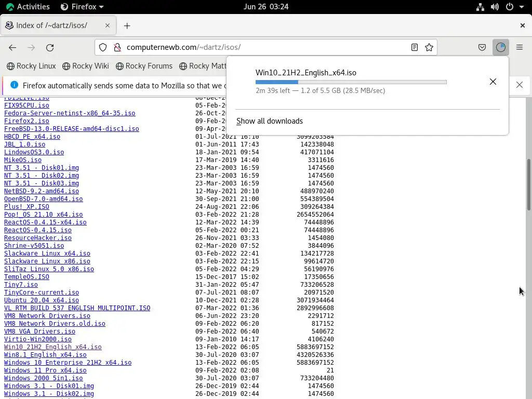Click the power icon in top bar
This screenshot has width=532, height=399.
tap(510, 7)
